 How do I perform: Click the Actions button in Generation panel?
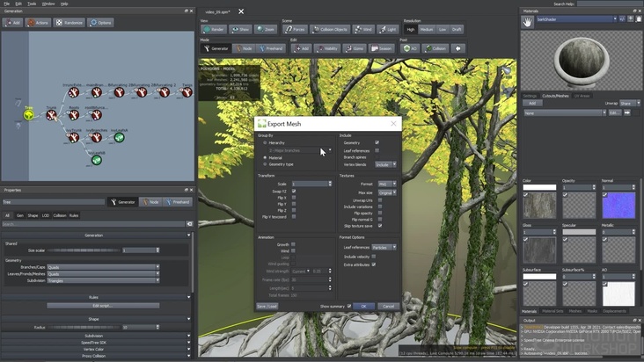click(x=37, y=23)
